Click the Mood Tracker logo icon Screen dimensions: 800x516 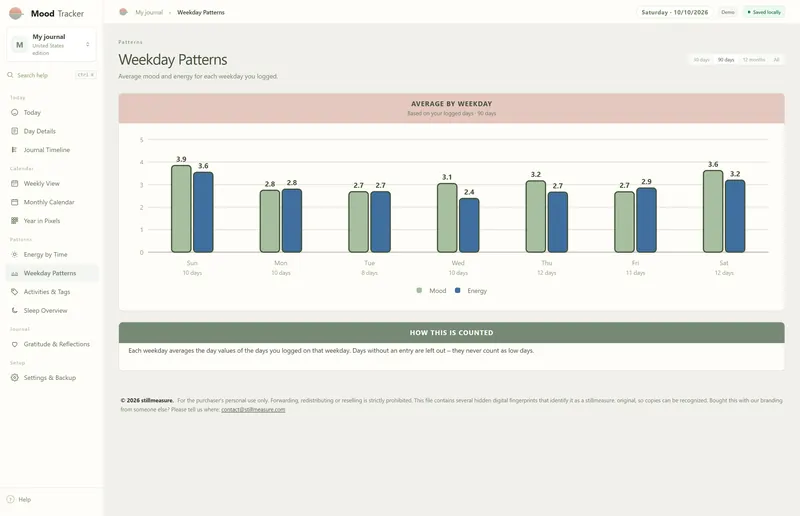pyautogui.click(x=16, y=13)
